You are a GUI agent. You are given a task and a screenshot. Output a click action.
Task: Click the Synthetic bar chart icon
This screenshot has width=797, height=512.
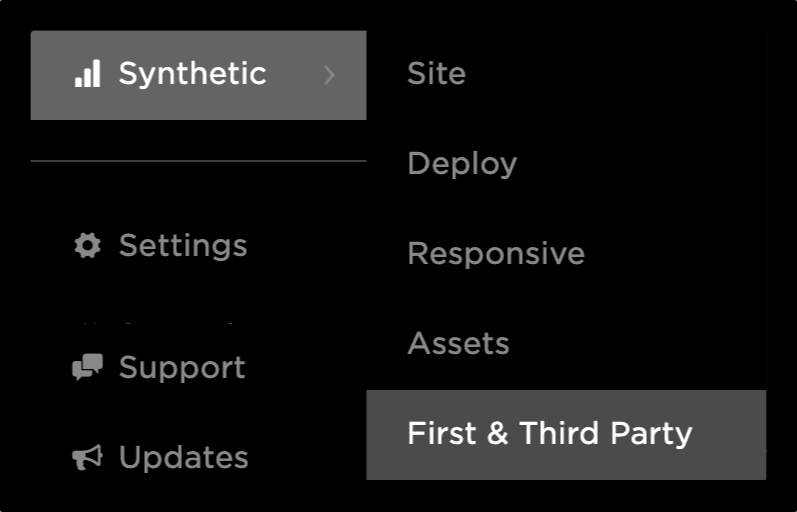(x=88, y=74)
